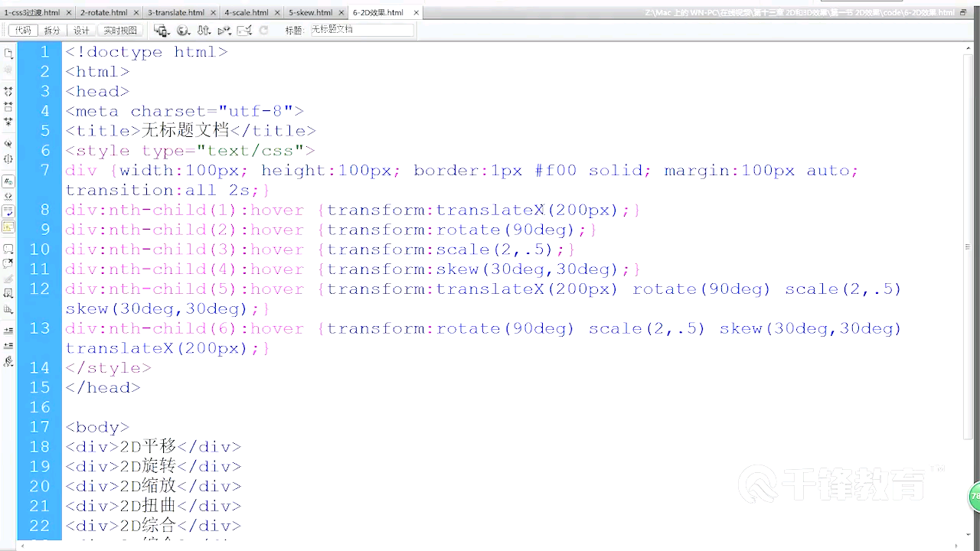
Task: Refresh the design view
Action: [263, 30]
